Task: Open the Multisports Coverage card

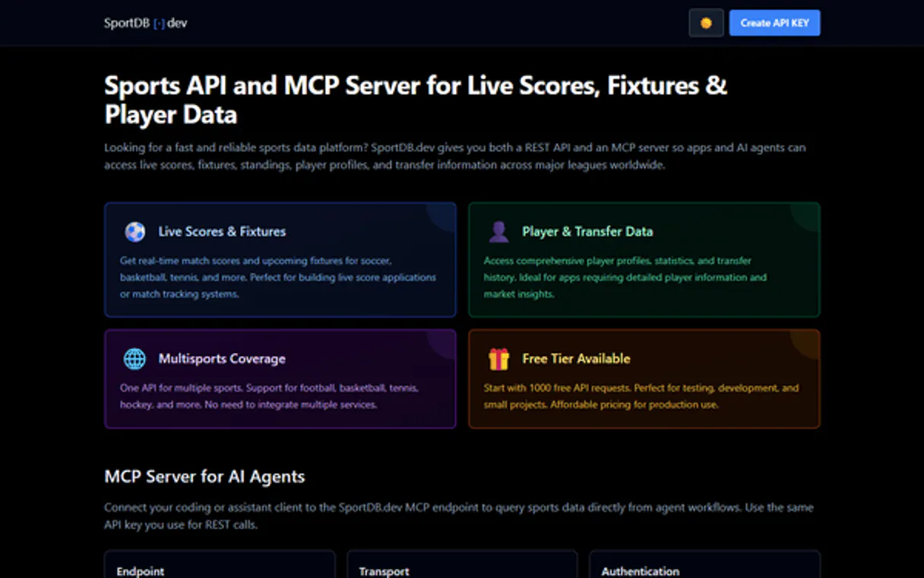Action: pyautogui.click(x=280, y=379)
